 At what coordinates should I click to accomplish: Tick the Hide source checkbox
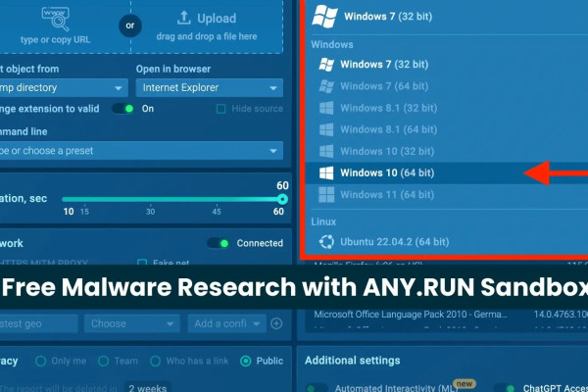click(x=220, y=109)
